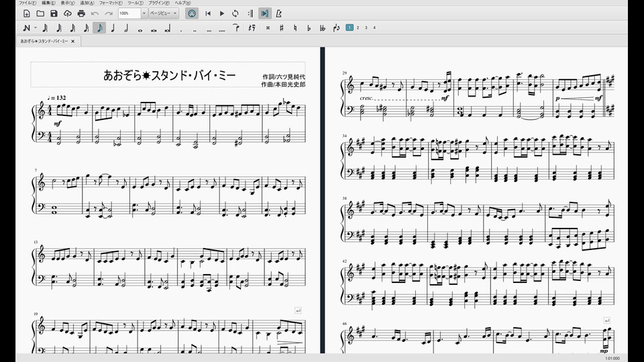Toggle the metronome icon
The height and width of the screenshot is (362, 644).
[x=279, y=13]
